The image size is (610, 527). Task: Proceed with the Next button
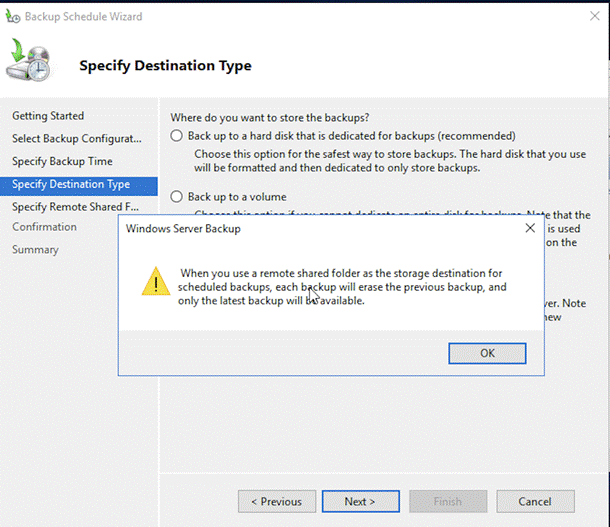pos(360,501)
